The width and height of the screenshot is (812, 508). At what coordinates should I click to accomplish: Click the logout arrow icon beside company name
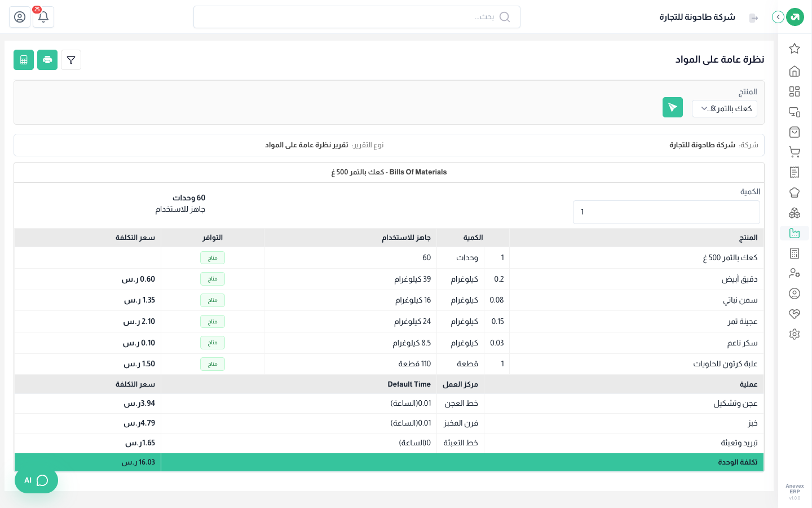click(x=753, y=18)
